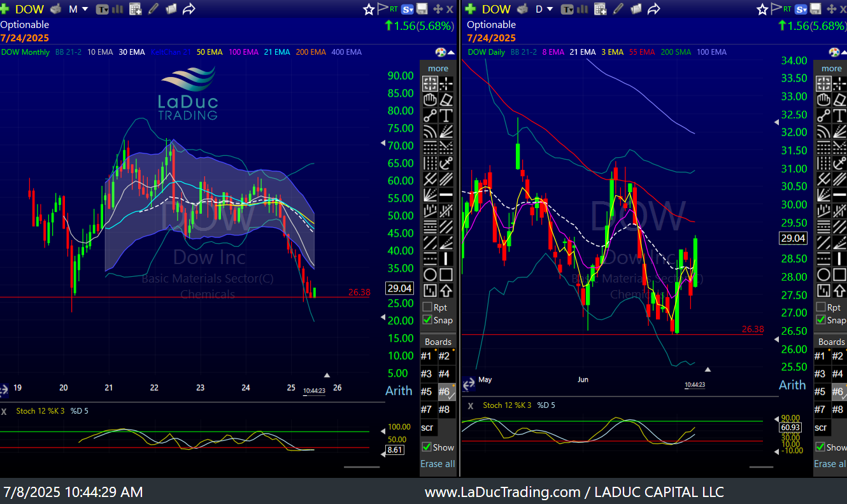Toggle the Snap checkbox in monthly chart toolbar
Image resolution: width=847 pixels, height=504 pixels.
(427, 320)
